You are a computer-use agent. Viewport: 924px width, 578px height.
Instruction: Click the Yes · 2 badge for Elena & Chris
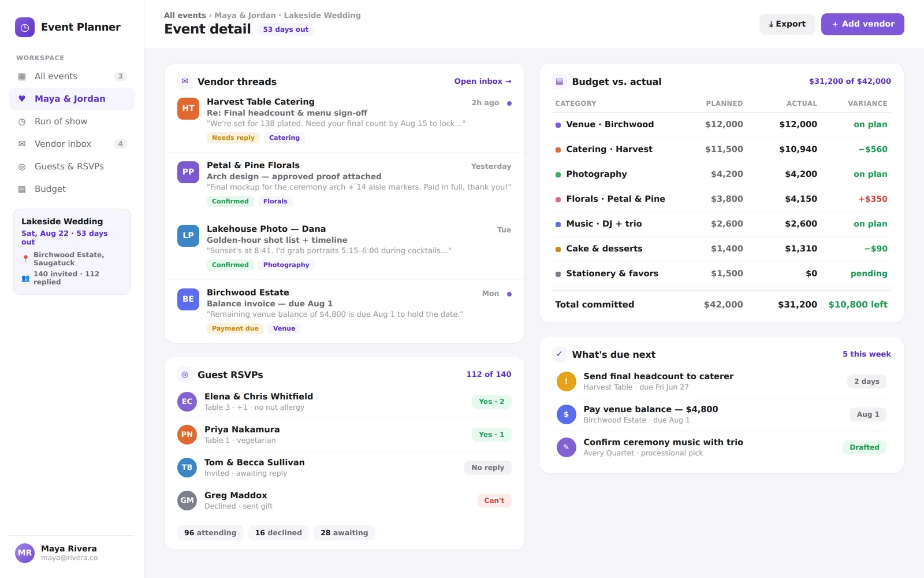tap(491, 402)
